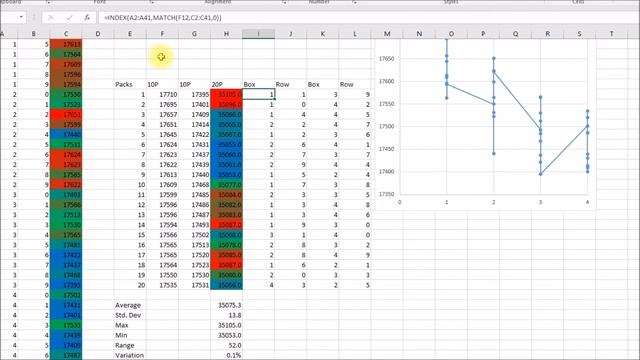Select column B header
This screenshot has width=640, height=360.
click(x=33, y=34)
